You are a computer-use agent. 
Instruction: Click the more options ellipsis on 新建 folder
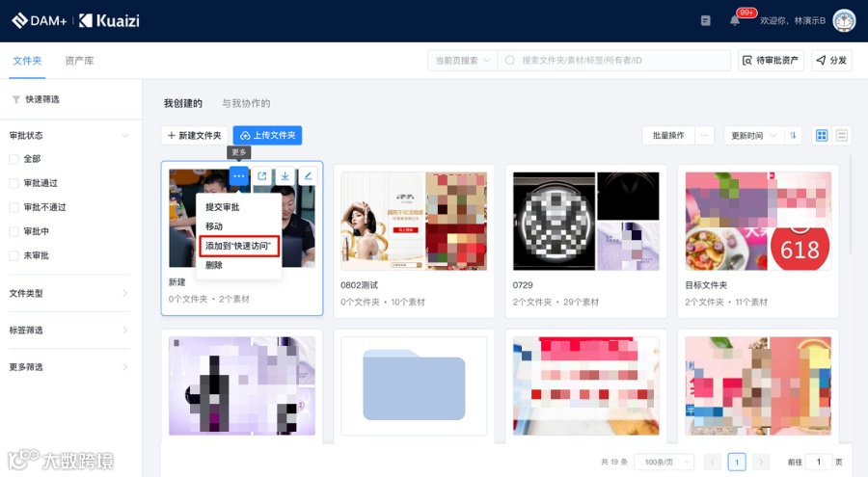pyautogui.click(x=238, y=176)
